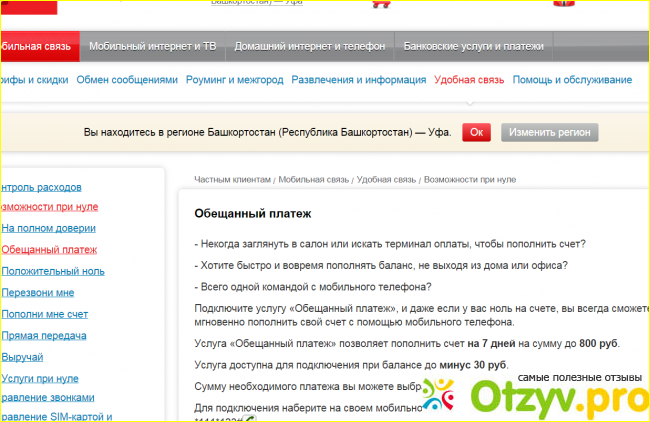Open Развлечения и информация menu item
The width and height of the screenshot is (650, 422).
click(x=358, y=79)
